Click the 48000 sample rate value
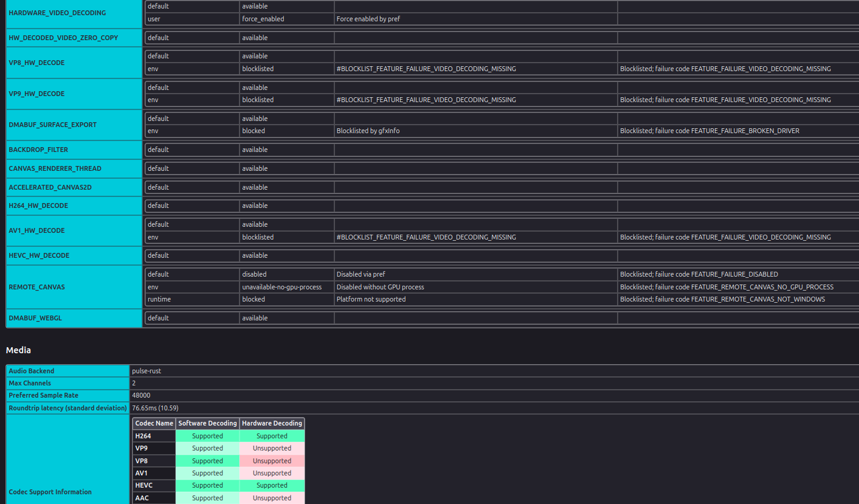This screenshot has width=859, height=504. pos(141,395)
